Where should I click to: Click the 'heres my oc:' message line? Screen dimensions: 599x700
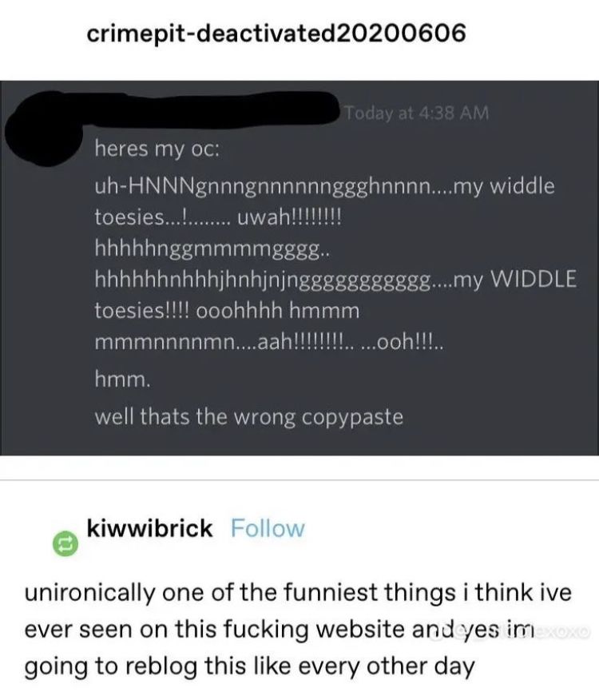[x=157, y=149]
